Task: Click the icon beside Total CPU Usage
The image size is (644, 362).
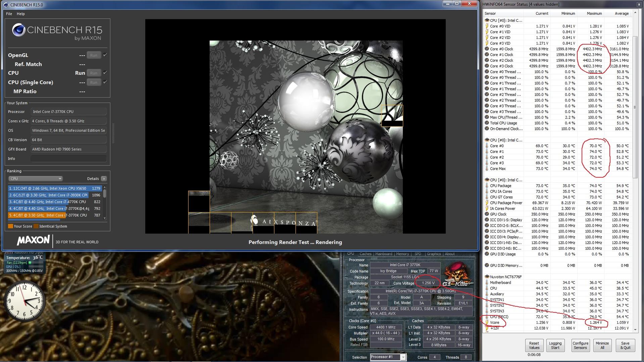Action: 487,123
